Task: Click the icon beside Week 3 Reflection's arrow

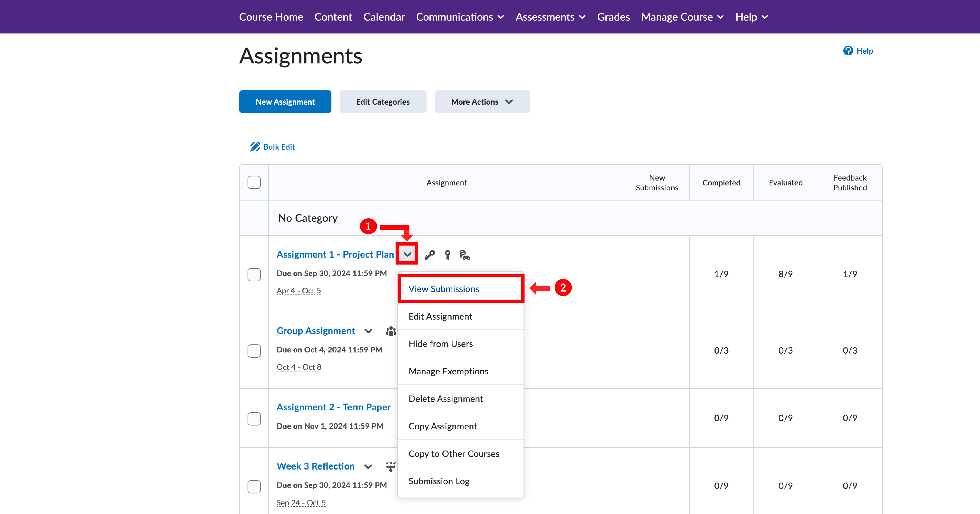Action: coord(391,466)
